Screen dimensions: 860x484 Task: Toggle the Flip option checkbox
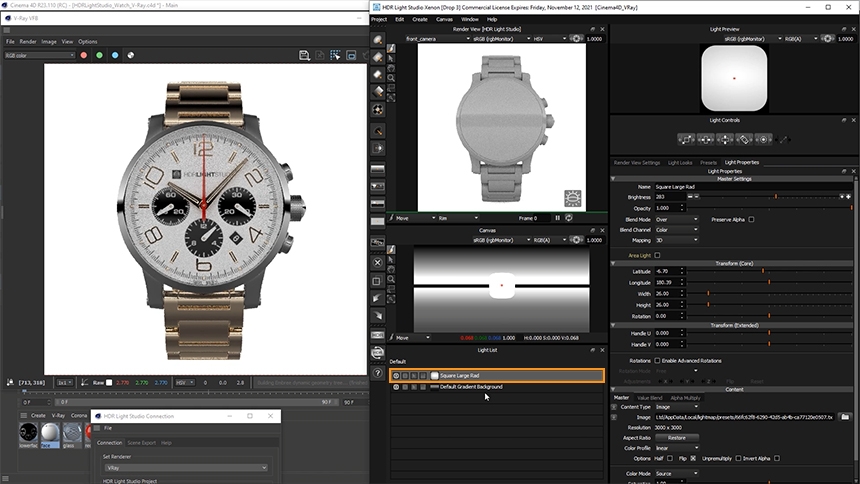coord(693,458)
